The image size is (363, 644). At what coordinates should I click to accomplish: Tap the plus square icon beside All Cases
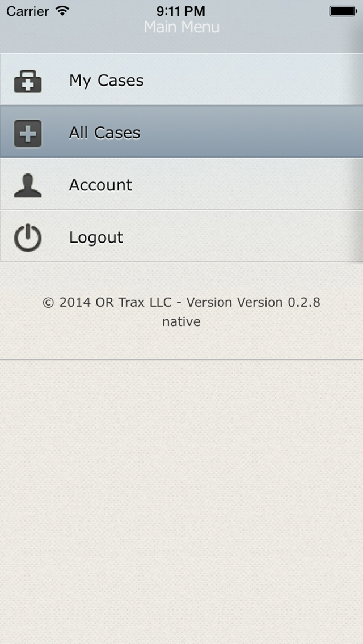click(28, 133)
